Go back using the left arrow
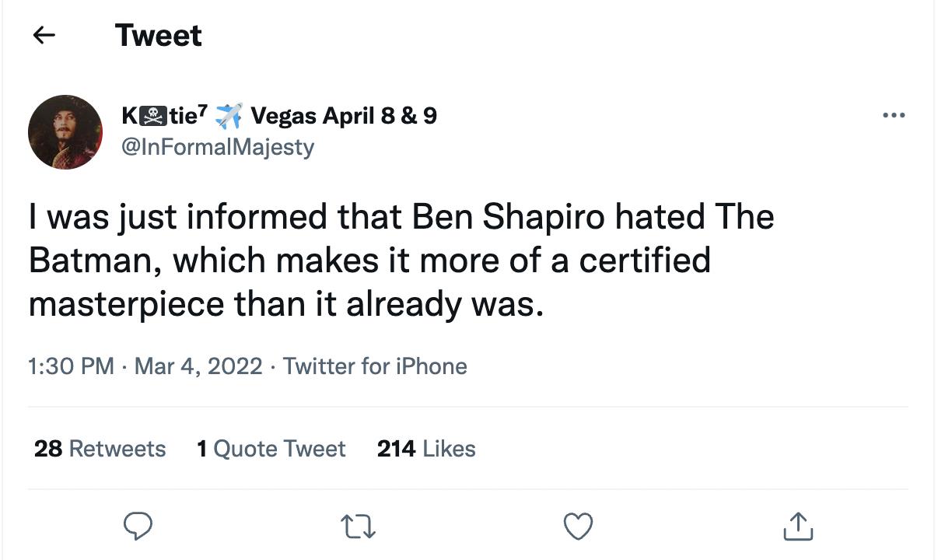 [x=44, y=34]
